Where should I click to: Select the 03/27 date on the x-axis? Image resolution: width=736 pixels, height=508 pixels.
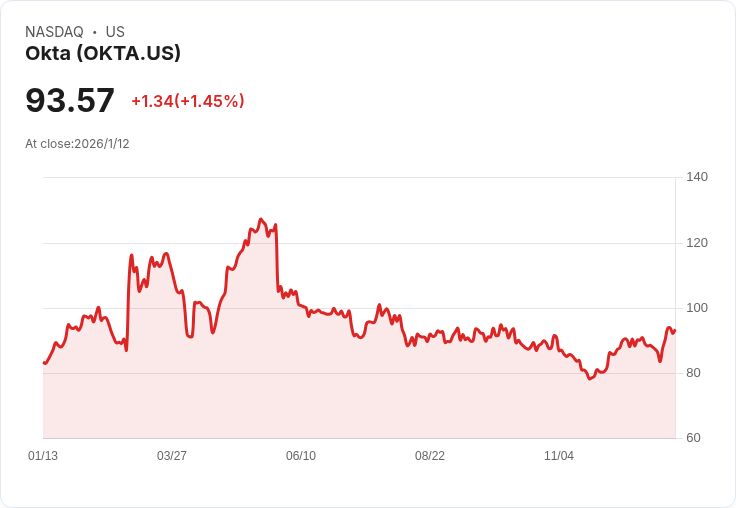click(x=172, y=456)
